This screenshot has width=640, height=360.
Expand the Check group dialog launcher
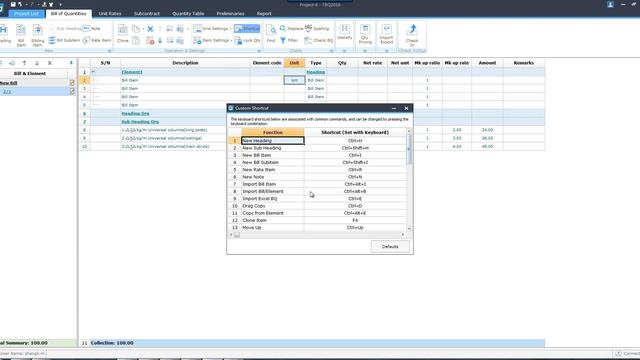tap(331, 51)
